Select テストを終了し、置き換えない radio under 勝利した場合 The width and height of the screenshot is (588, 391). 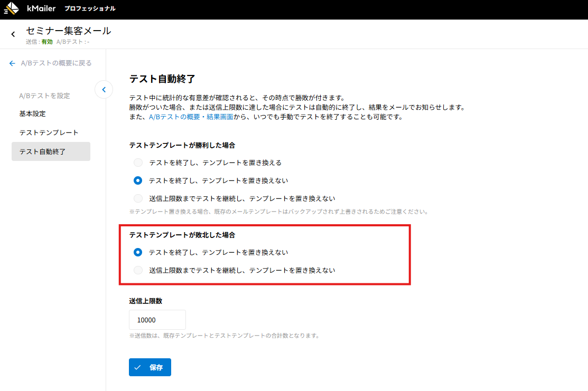(x=138, y=180)
